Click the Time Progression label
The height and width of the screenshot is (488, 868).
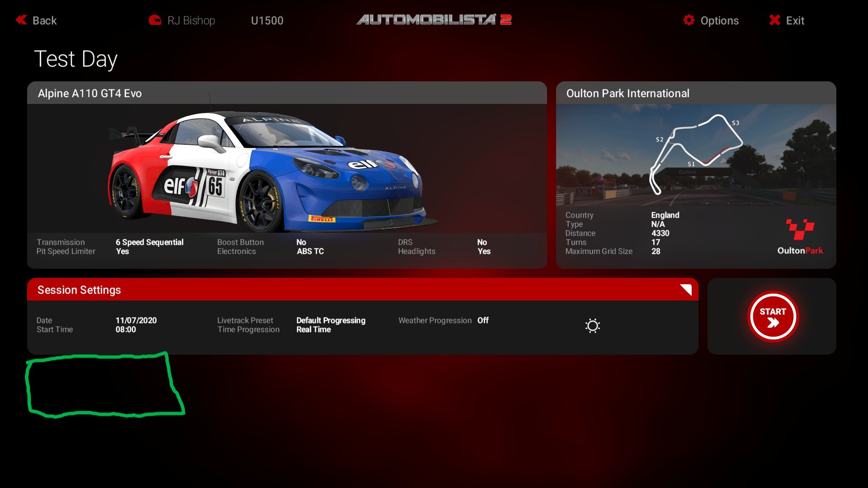[x=249, y=329]
